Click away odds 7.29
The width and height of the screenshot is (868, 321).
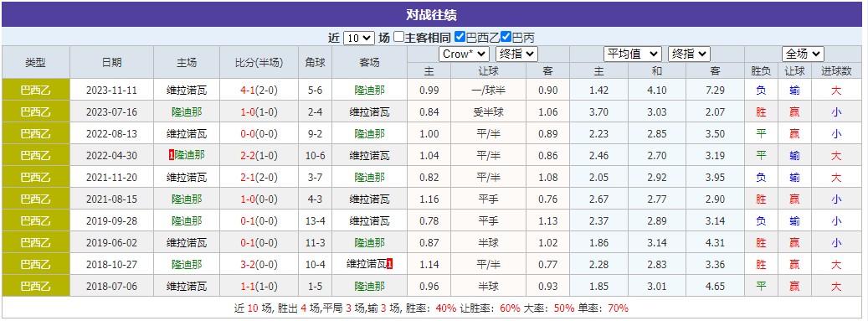(715, 91)
